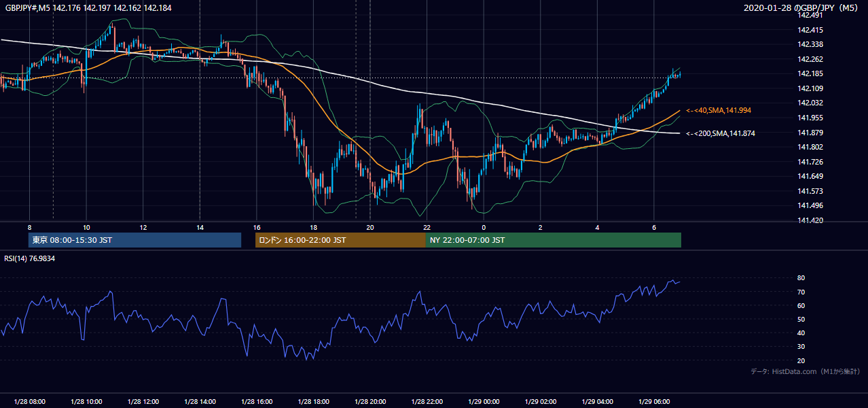This screenshot has width=868, height=408.
Task: Click the RSI 60 level label
Action: pyautogui.click(x=801, y=305)
